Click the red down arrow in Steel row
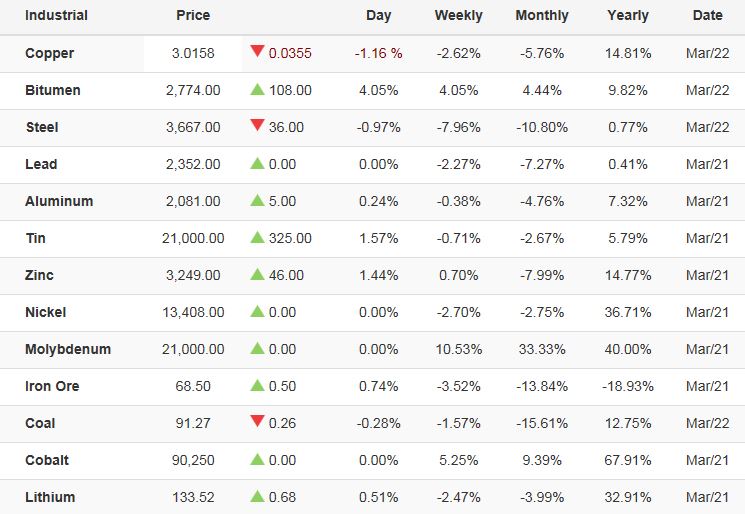The width and height of the screenshot is (745, 514). (257, 126)
